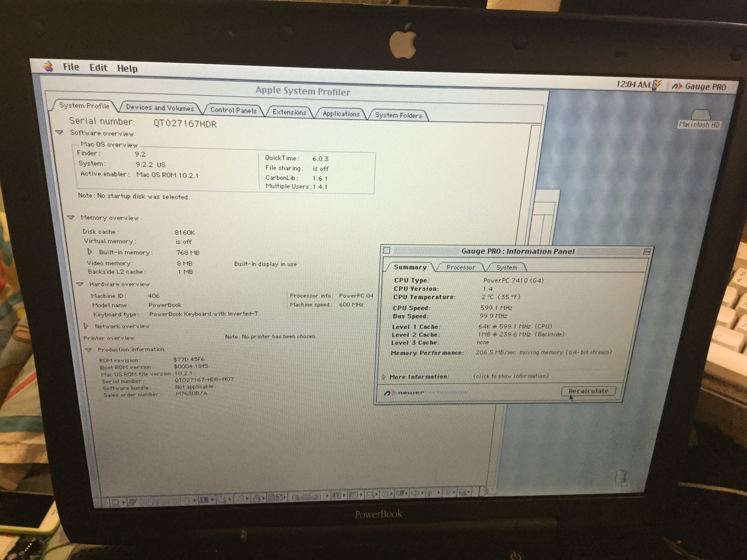Expand the Network overview section
Image resolution: width=747 pixels, height=560 pixels.
tap(86, 326)
